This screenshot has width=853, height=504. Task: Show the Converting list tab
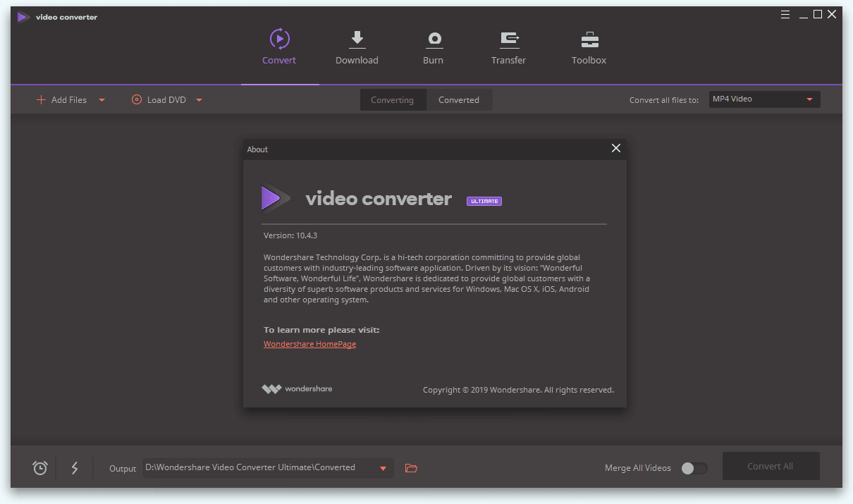393,100
